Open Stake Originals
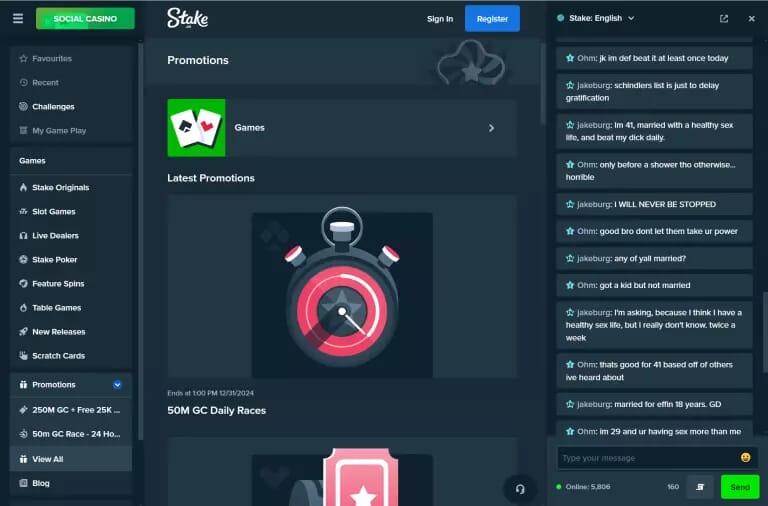This screenshot has width=768, height=506. click(71, 187)
